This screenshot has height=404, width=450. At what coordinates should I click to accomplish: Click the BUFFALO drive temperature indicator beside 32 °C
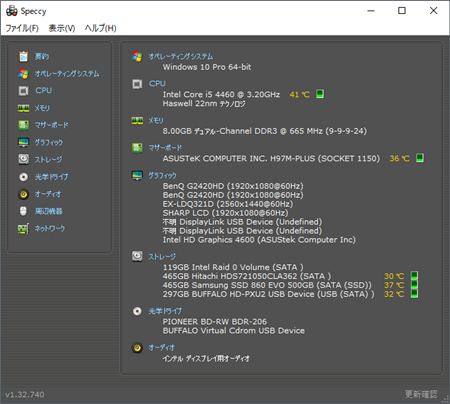click(x=414, y=294)
